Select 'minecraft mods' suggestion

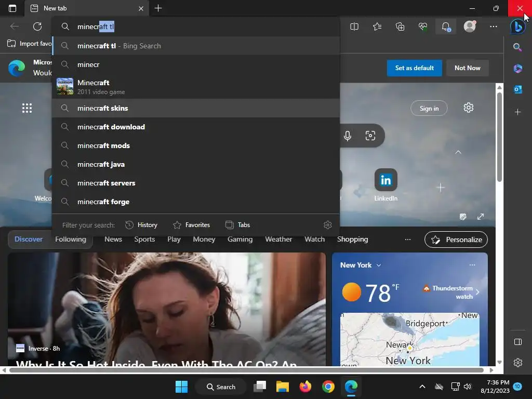click(x=196, y=145)
